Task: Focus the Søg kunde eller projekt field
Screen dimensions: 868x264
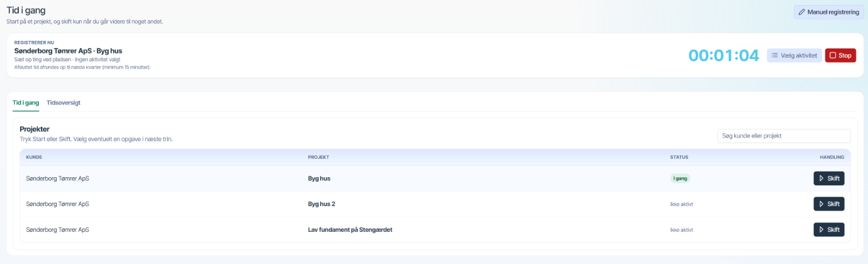Action: pos(784,136)
